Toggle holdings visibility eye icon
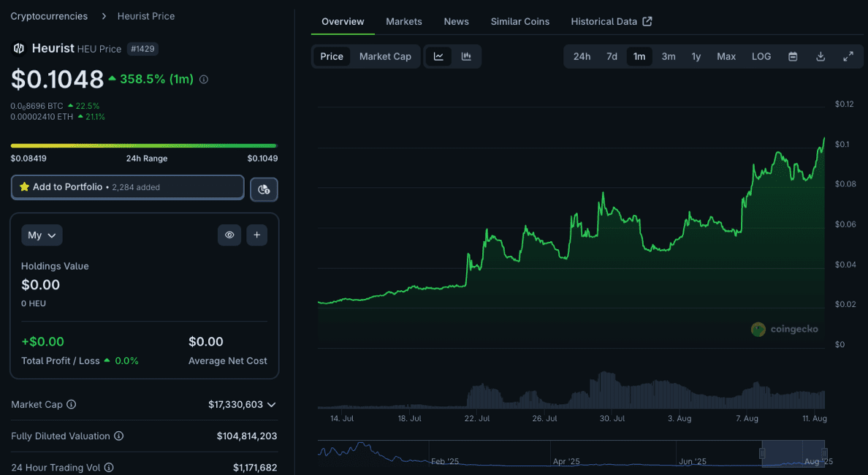The width and height of the screenshot is (868, 475). 229,235
